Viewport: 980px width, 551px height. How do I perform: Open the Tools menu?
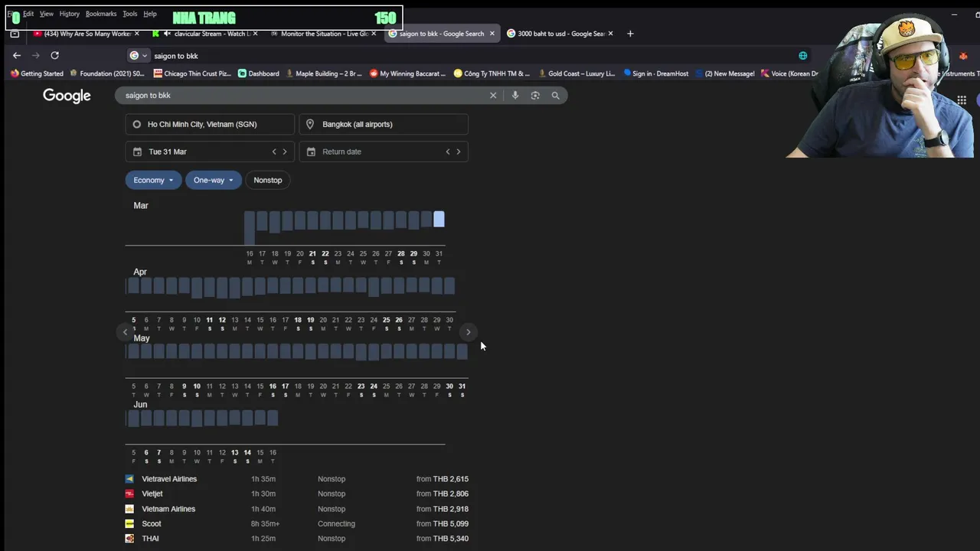tap(130, 14)
